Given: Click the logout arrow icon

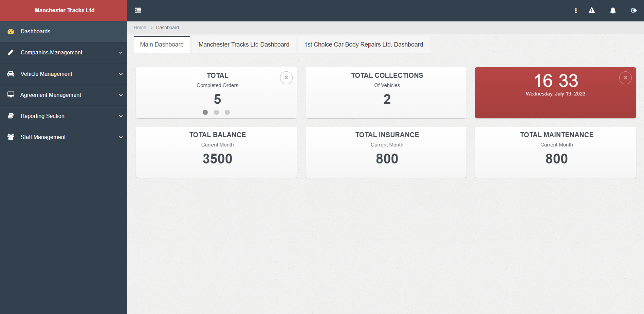Looking at the screenshot, I should [x=634, y=11].
